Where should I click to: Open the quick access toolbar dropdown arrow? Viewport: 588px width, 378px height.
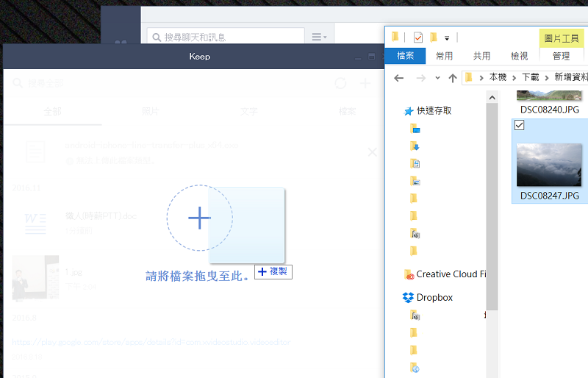[447, 38]
